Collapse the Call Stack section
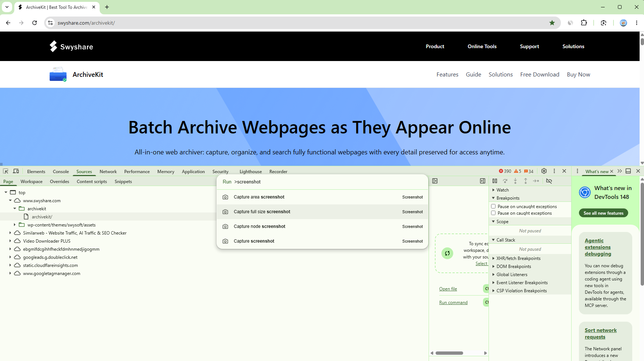This screenshot has height=361, width=644. (493, 240)
